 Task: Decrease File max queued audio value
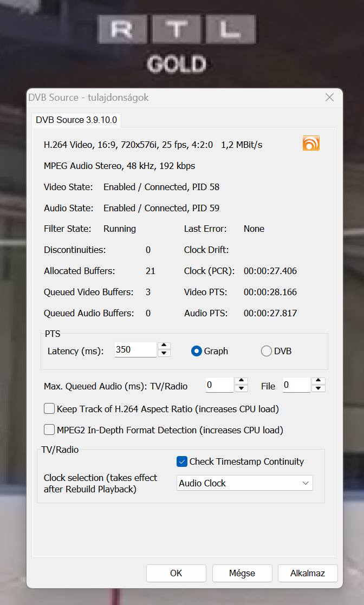click(x=318, y=389)
